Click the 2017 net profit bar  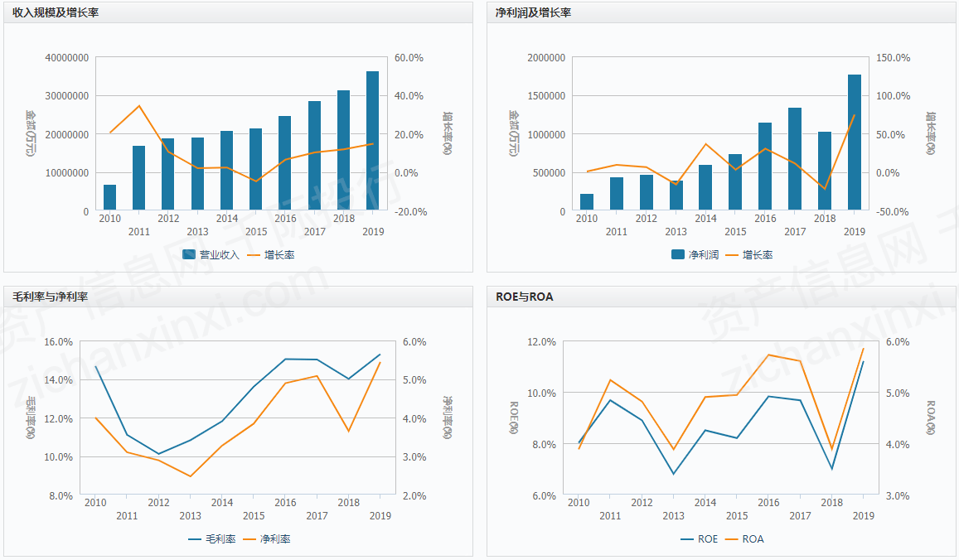click(x=795, y=159)
